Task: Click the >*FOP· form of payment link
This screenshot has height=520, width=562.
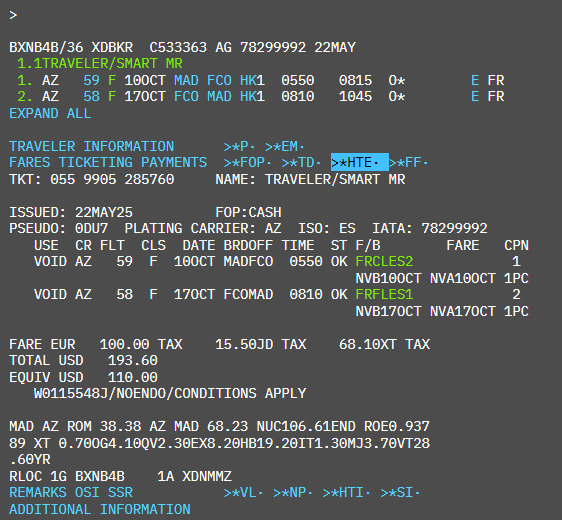Action: point(247,163)
